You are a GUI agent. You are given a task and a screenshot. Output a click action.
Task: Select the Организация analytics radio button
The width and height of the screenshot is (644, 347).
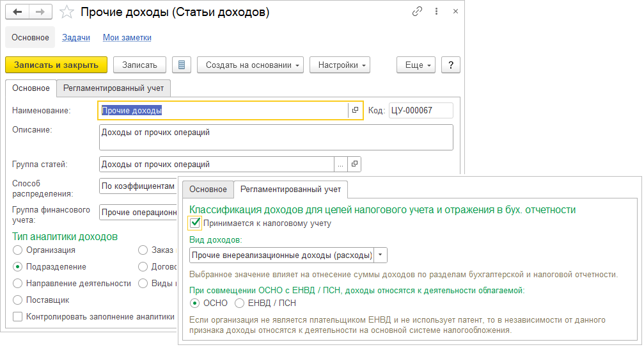[17, 250]
